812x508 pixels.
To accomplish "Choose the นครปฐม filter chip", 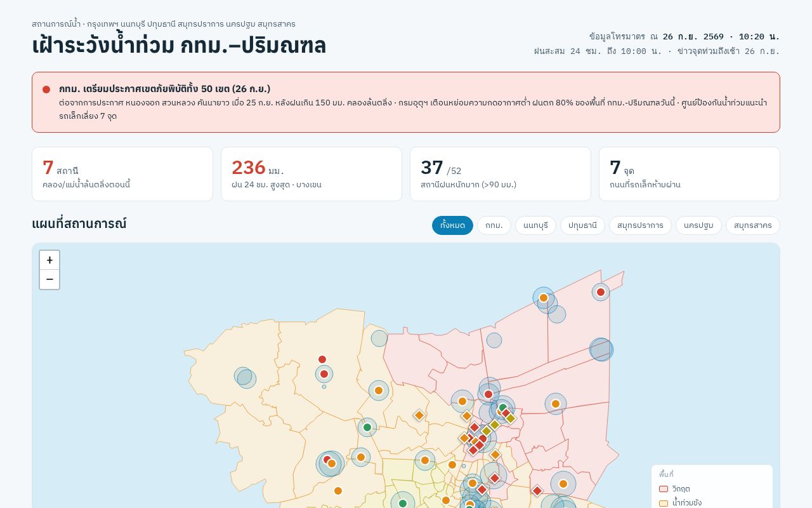I will (x=698, y=225).
